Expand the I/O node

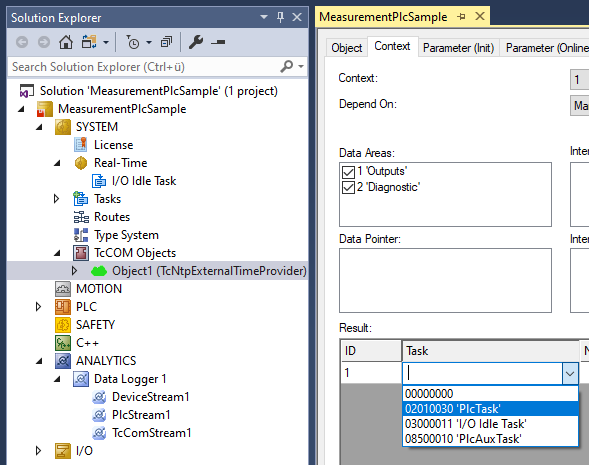tap(39, 451)
